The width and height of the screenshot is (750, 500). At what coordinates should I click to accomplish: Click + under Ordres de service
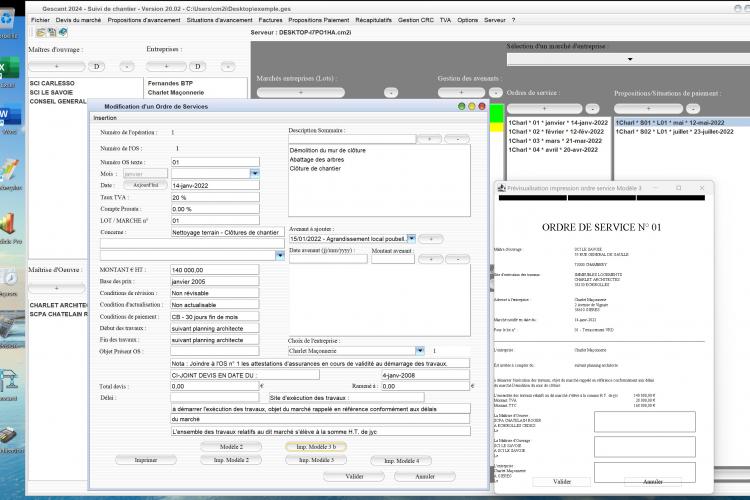(x=544, y=109)
